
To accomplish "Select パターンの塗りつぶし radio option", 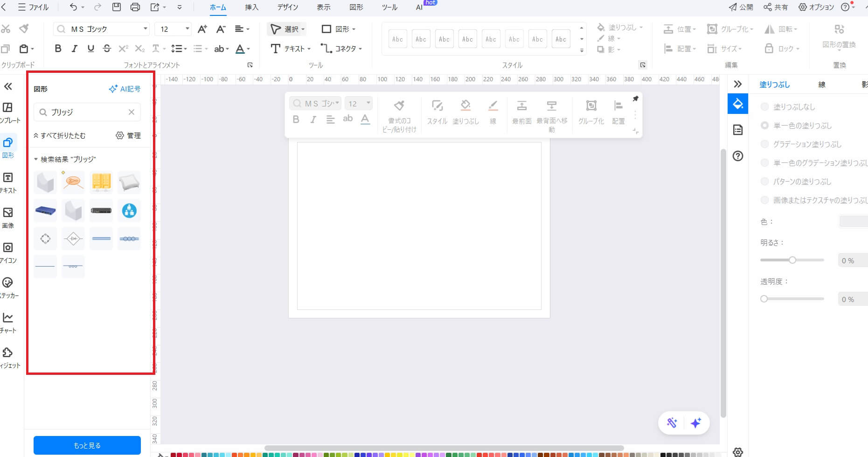I will [x=764, y=182].
